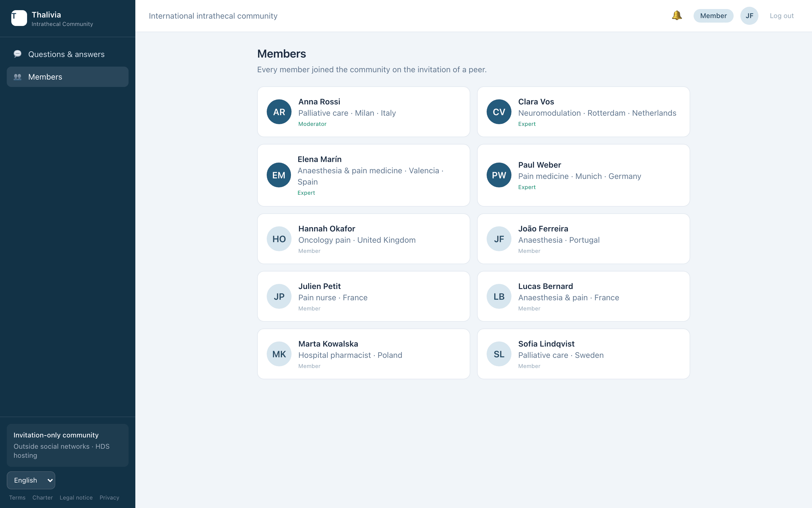This screenshot has height=508, width=812.
Task: Click Anna Rossi's AR avatar
Action: click(x=279, y=112)
